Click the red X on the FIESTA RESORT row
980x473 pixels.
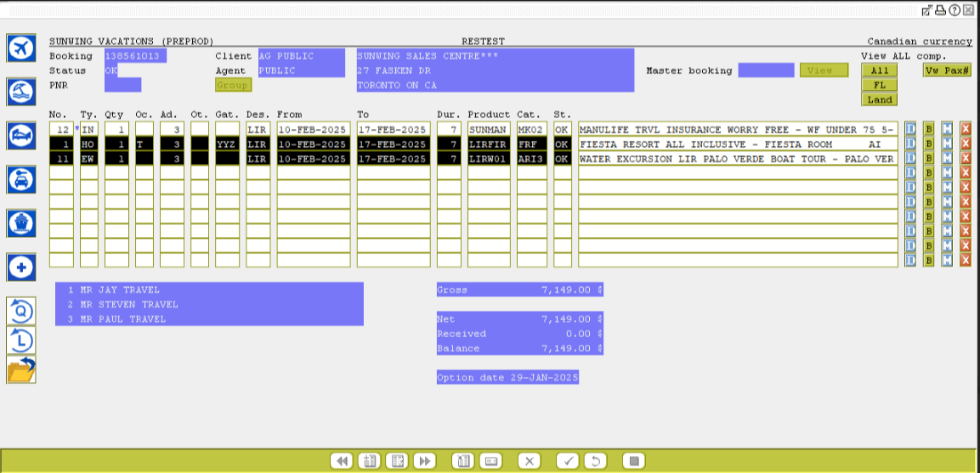(x=966, y=144)
